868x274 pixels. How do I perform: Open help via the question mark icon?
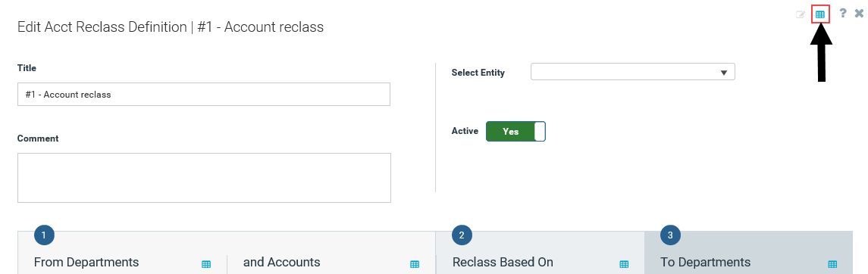[x=842, y=14]
